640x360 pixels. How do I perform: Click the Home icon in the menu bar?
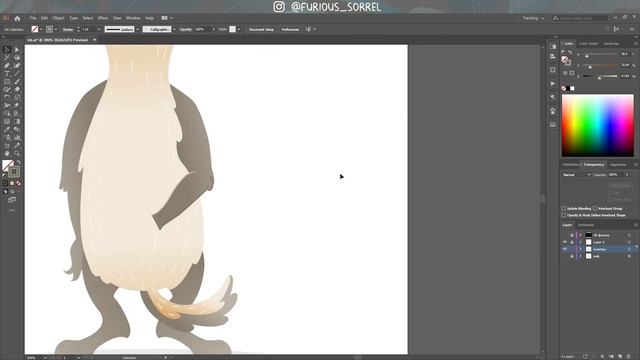tap(17, 18)
